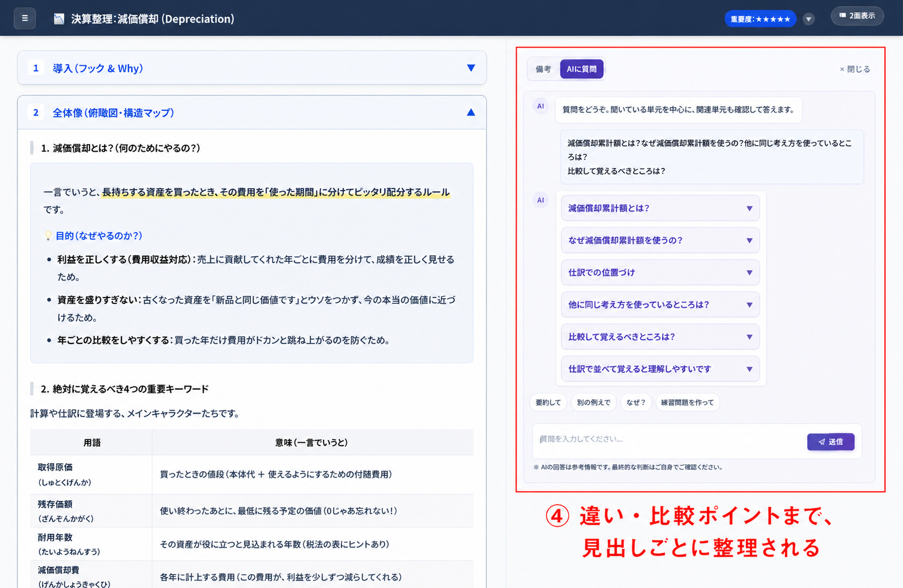Click the 用語 column header
The width and height of the screenshot is (903, 588).
(x=92, y=442)
